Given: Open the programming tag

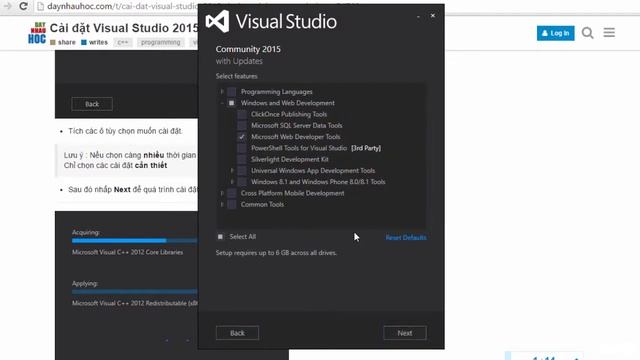Looking at the screenshot, I should click(x=160, y=42).
